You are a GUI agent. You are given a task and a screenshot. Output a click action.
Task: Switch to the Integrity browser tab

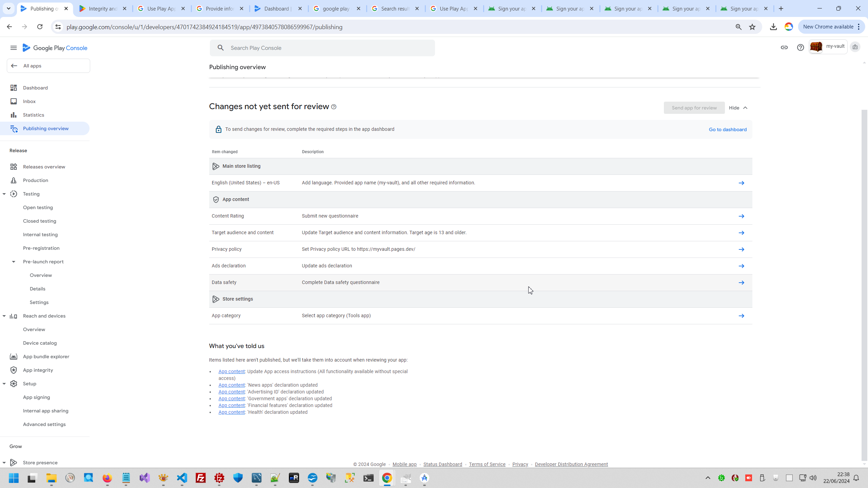[102, 8]
